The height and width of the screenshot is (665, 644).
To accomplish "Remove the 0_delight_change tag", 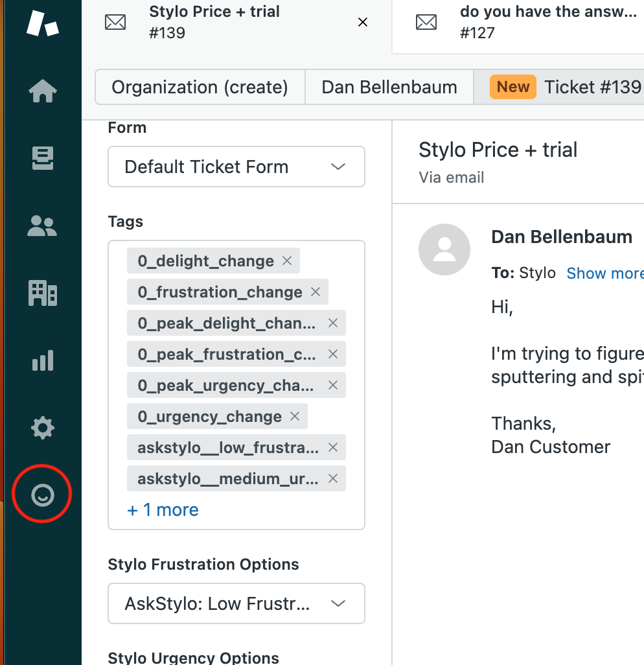I will coord(287,261).
